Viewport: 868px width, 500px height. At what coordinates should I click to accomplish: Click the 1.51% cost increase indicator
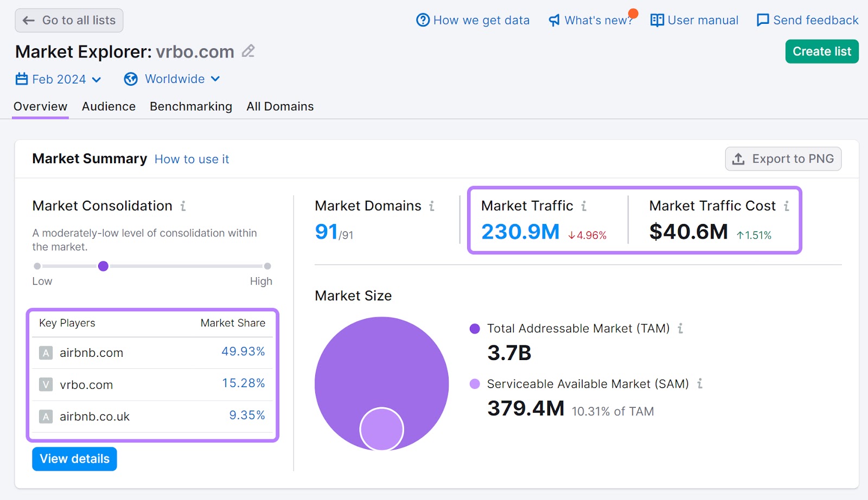[754, 235]
